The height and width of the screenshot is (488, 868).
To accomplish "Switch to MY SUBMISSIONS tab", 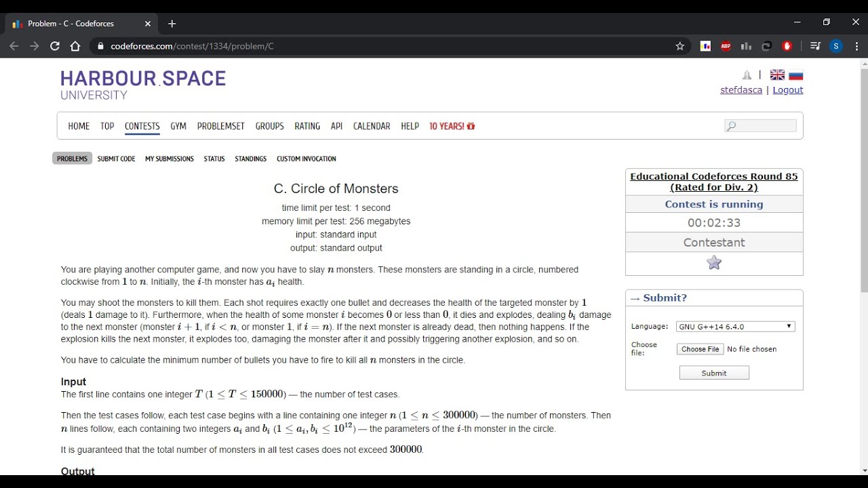I will (x=170, y=159).
